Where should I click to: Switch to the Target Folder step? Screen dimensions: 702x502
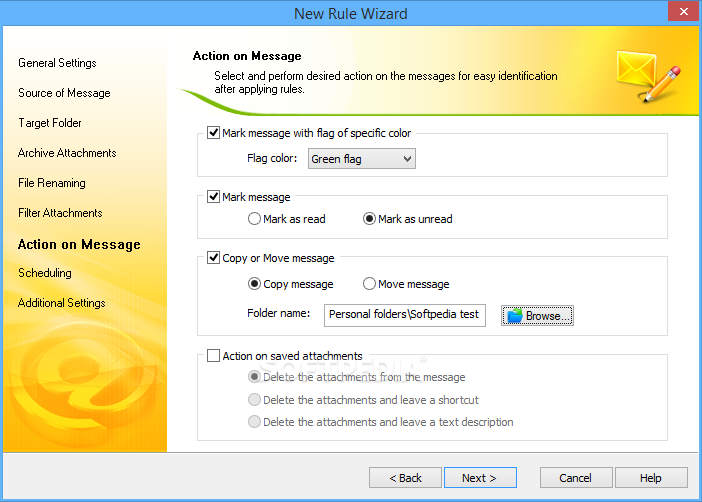[50, 123]
